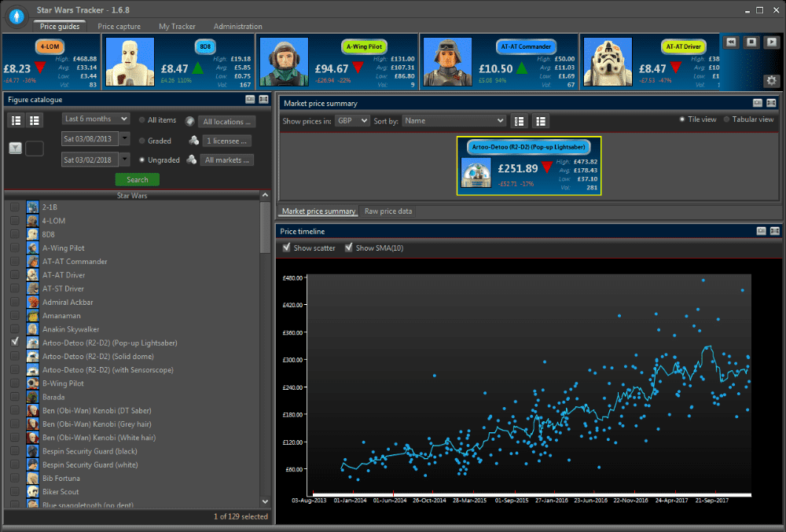The height and width of the screenshot is (532, 786).
Task: Stop the price ticker
Action: [751, 42]
